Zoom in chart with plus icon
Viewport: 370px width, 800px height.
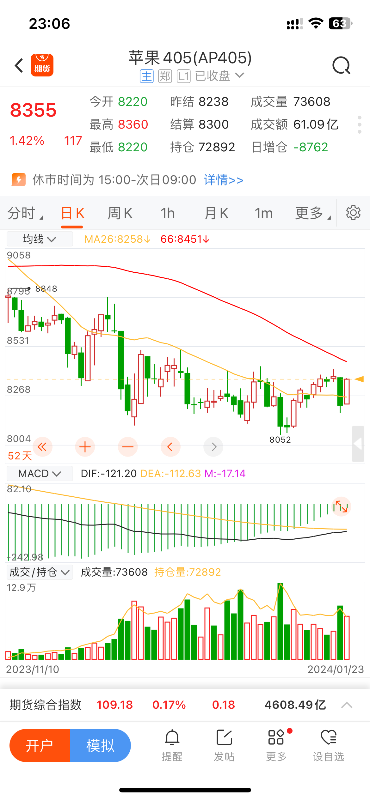tap(85, 447)
